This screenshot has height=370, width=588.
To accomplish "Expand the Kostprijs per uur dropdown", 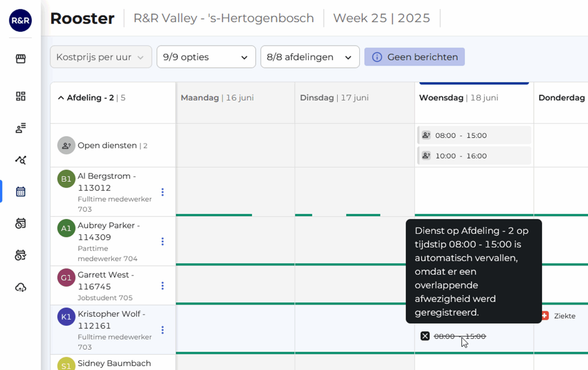I will 101,57.
